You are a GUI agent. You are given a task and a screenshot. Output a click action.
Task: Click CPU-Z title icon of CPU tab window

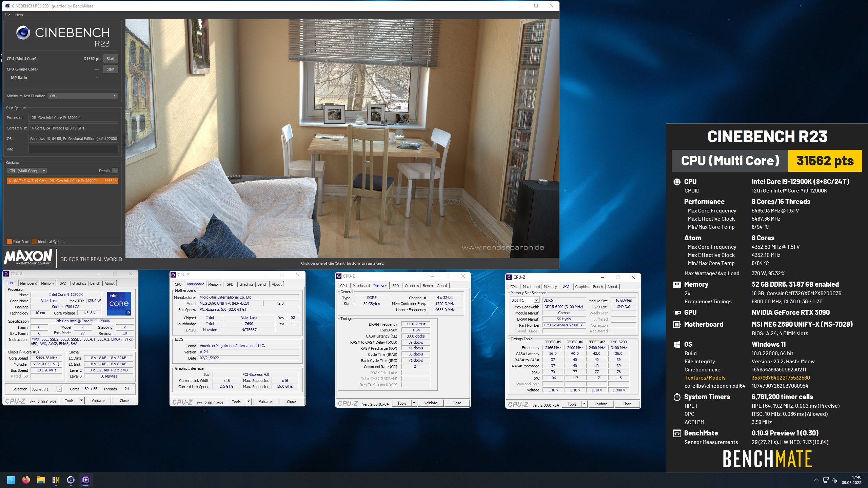click(x=6, y=274)
